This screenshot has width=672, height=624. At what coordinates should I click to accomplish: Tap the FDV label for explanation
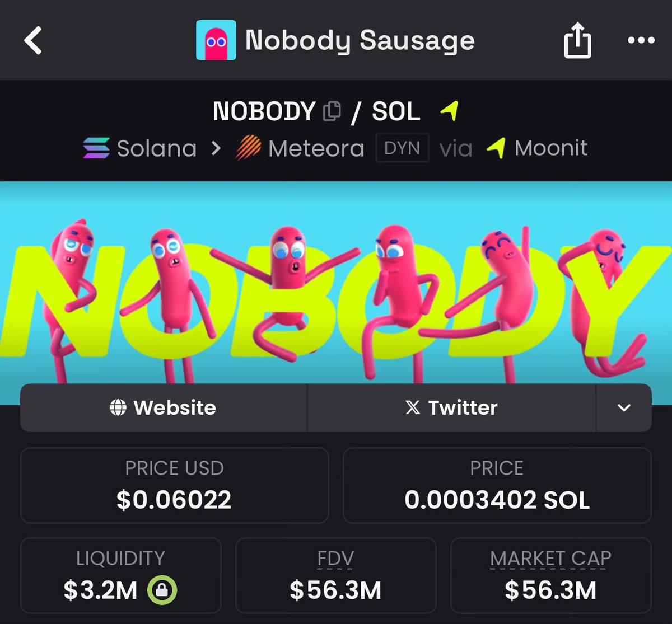coord(335,558)
